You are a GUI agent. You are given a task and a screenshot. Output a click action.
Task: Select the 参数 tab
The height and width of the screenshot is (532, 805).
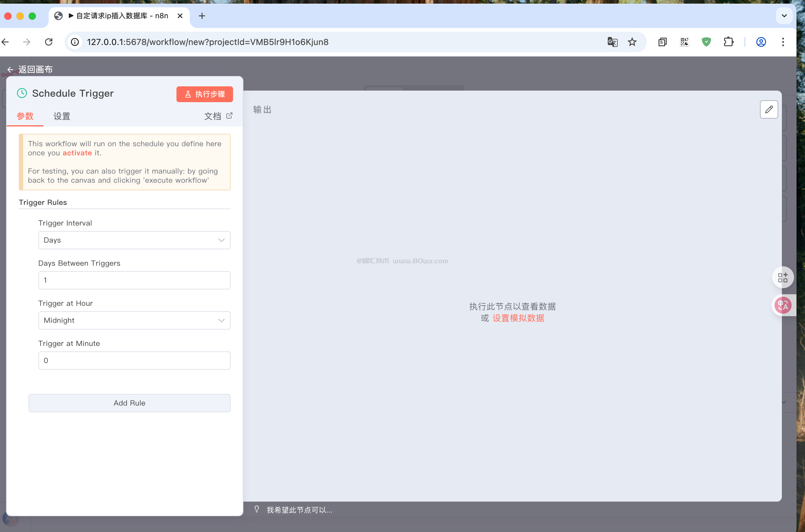pyautogui.click(x=25, y=116)
